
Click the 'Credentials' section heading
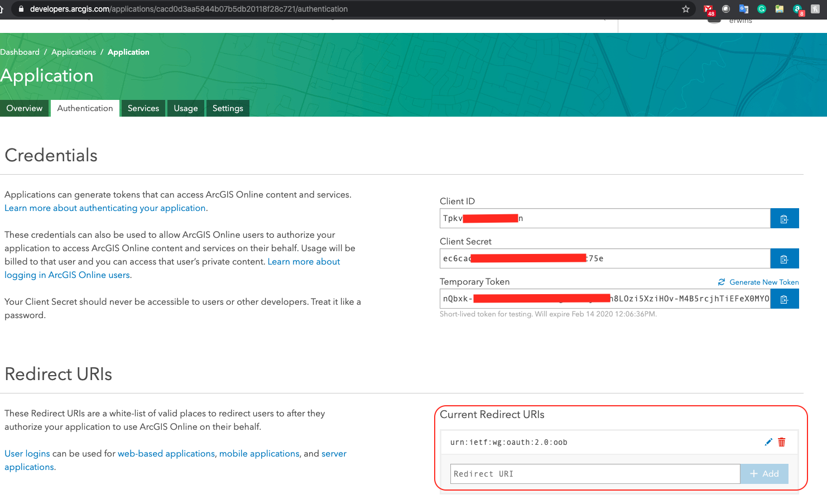coord(51,155)
